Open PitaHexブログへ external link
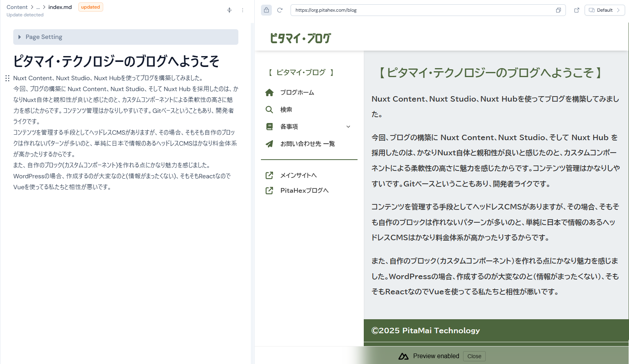629x364 pixels. [304, 191]
